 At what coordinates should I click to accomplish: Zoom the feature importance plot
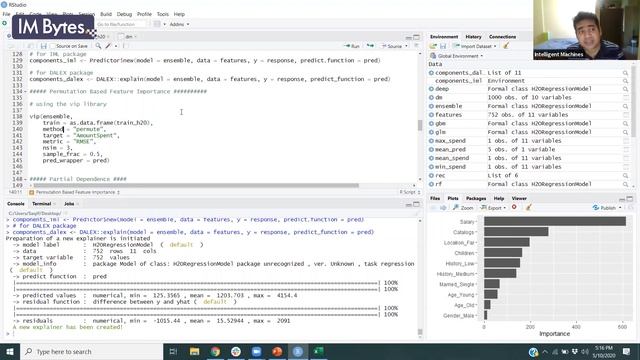pos(463,208)
